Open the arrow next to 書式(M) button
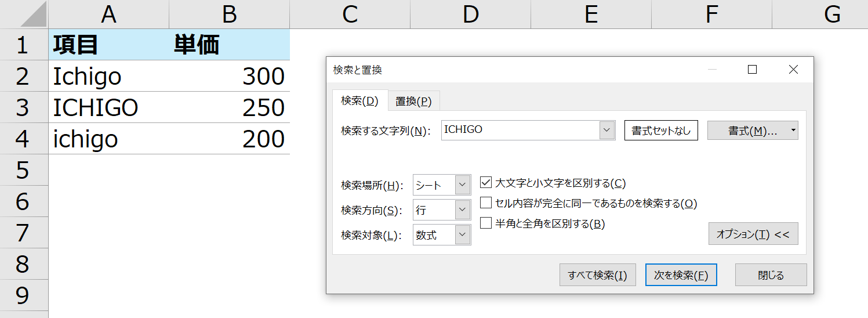Screen dimensions: 868x318 click(793, 131)
